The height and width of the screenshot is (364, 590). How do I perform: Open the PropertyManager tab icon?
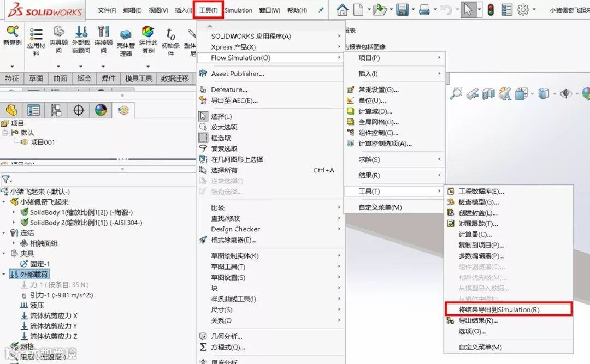(x=33, y=110)
